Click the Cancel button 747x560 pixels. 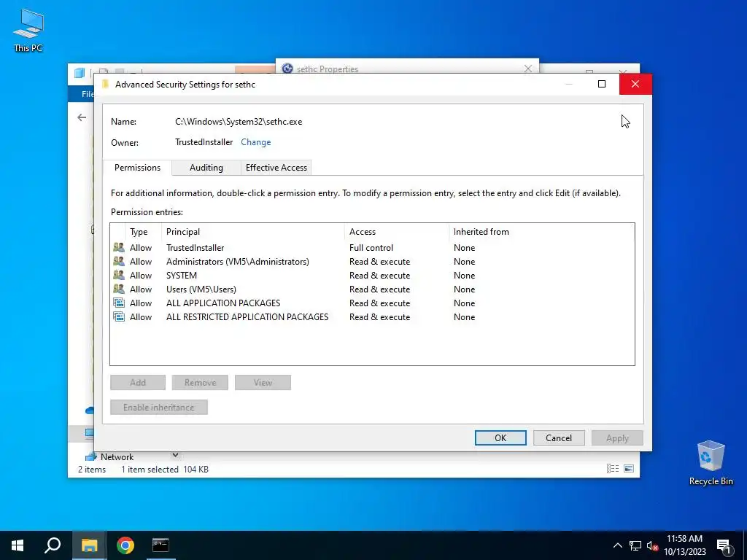[x=559, y=438]
